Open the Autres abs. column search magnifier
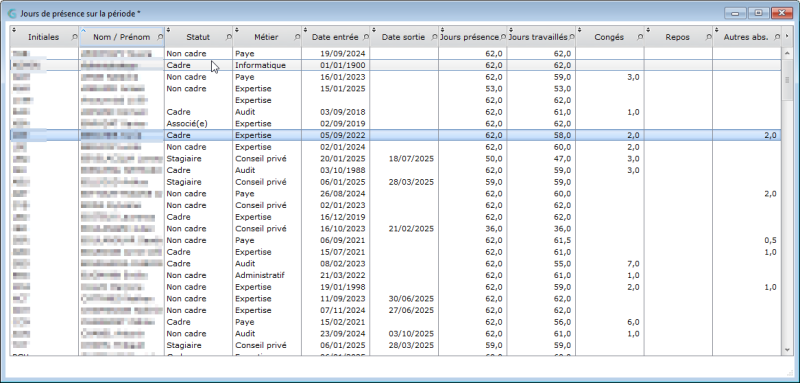Screen dimensions: 800x383 777,37
